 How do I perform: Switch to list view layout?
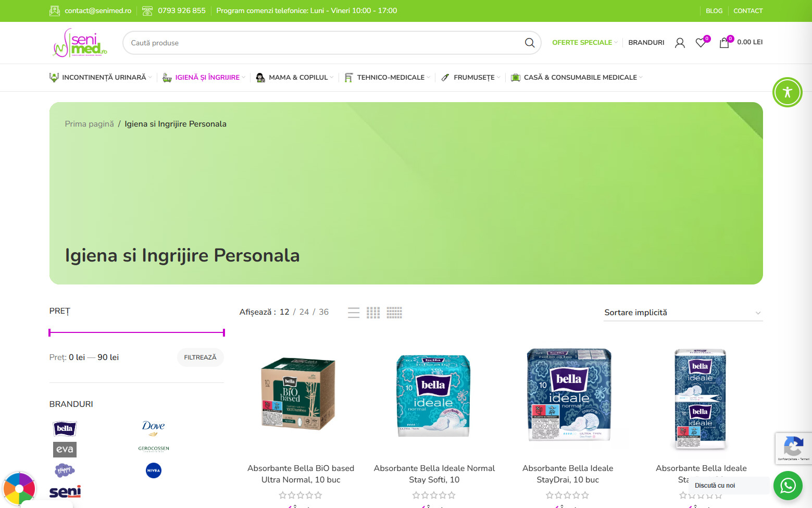pyautogui.click(x=354, y=313)
